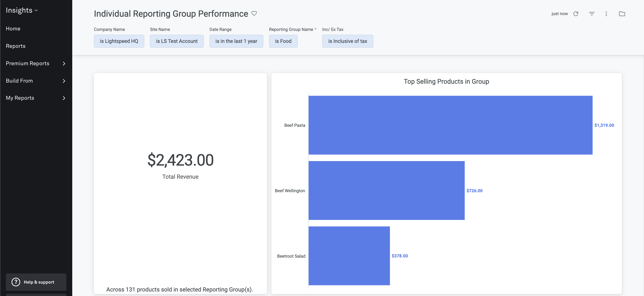644x296 pixels.
Task: Select the Beef Wellington bar in chart
Action: pos(387,191)
